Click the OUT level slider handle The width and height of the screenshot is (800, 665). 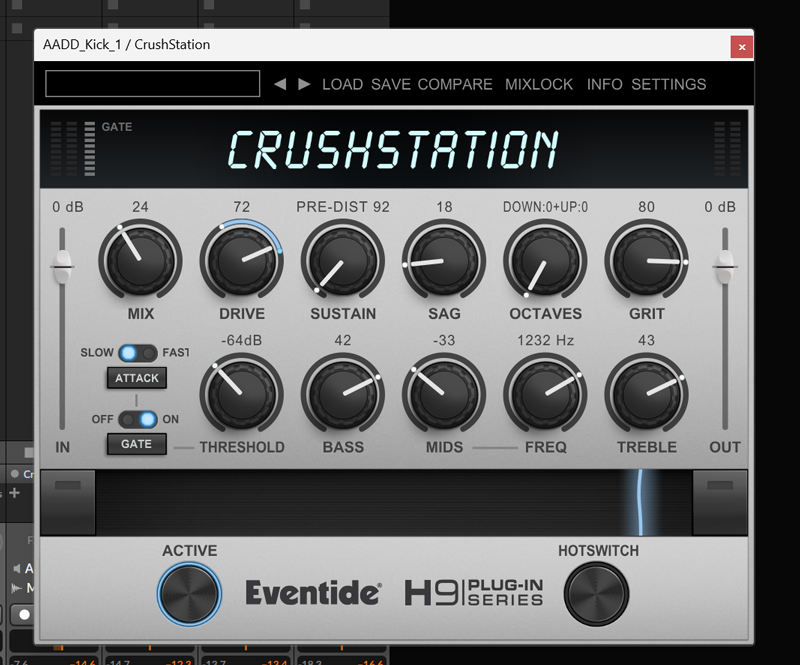[724, 266]
